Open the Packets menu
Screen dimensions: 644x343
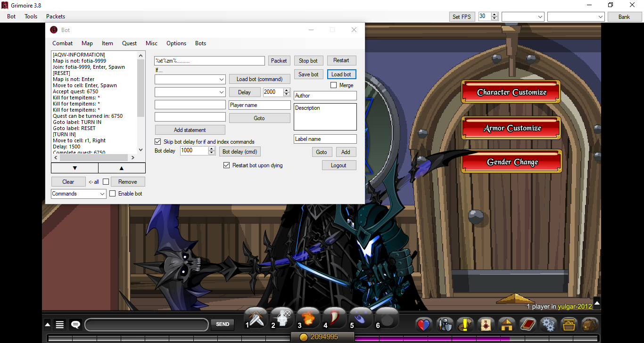pos(55,16)
